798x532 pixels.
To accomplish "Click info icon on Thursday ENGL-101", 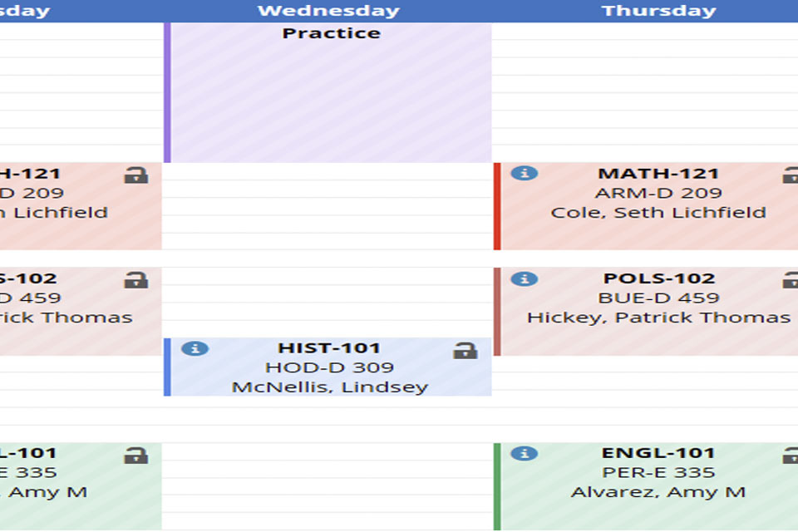I will [525, 453].
